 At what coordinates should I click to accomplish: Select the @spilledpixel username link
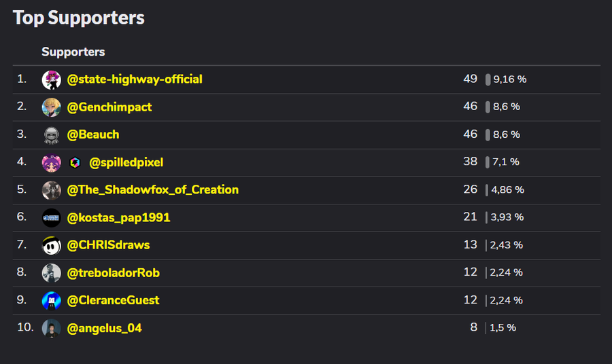(126, 162)
